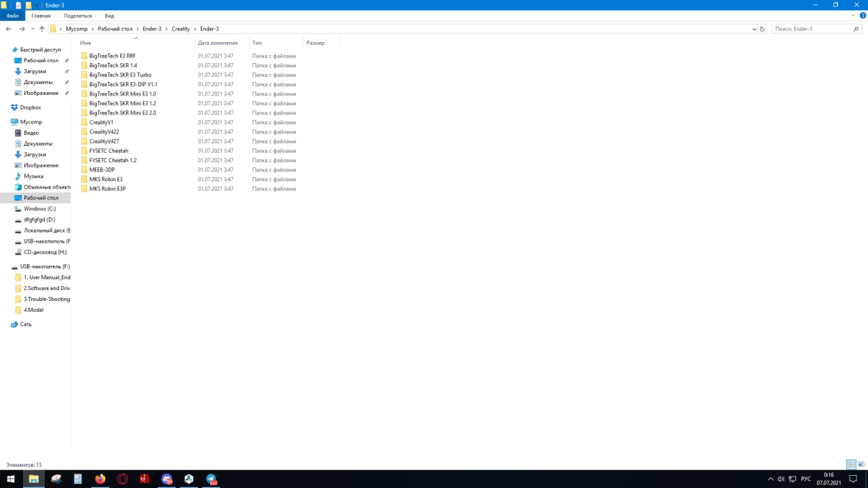Open the Windows (C:) drive

point(39,209)
